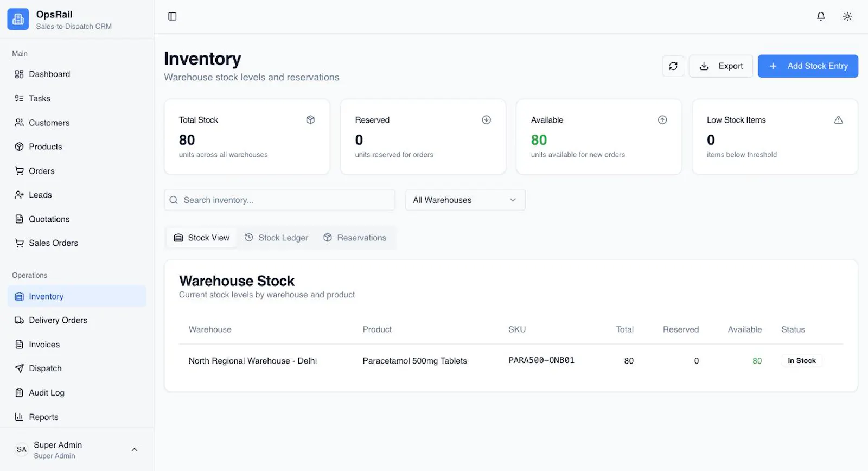The image size is (868, 471).
Task: Click the Reserved down-arrow icon
Action: (487, 120)
